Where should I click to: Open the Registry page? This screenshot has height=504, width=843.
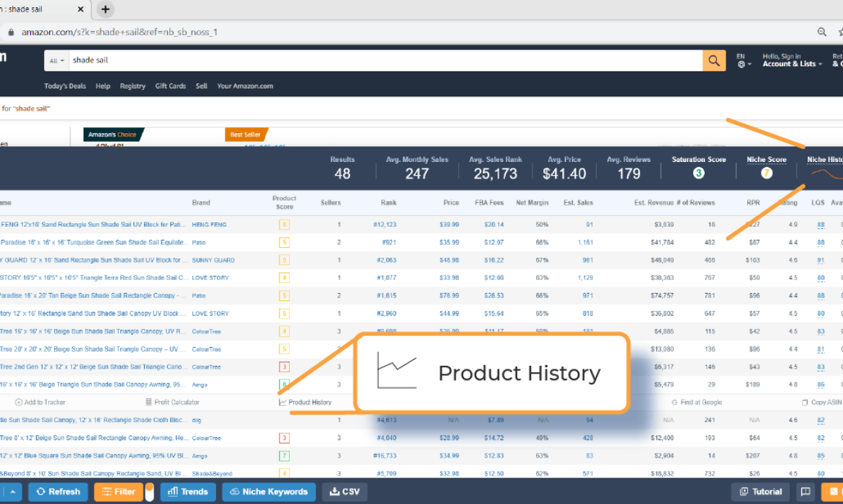point(133,86)
